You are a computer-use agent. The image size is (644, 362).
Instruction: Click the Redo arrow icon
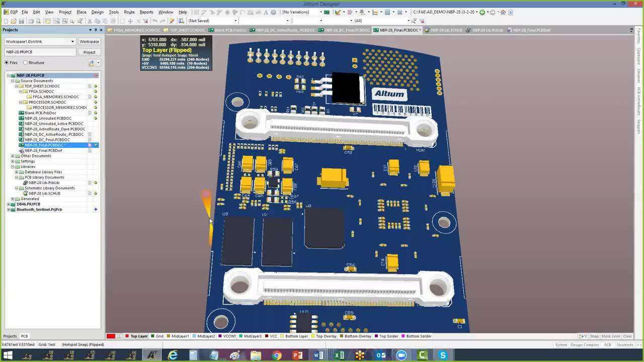163,21
